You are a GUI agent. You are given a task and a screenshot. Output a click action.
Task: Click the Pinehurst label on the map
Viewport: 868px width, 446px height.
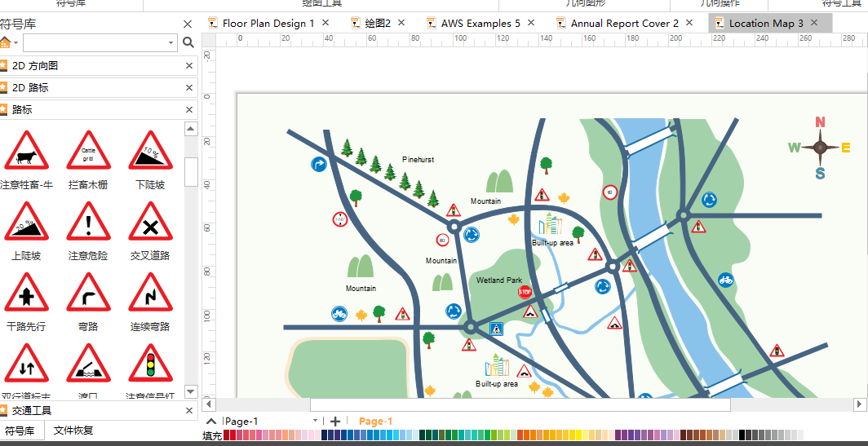click(418, 159)
